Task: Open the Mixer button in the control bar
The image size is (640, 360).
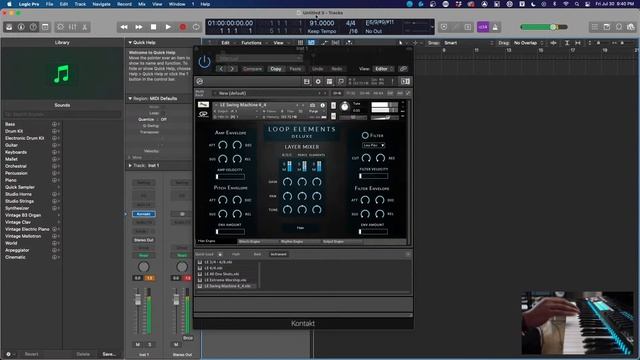Action: 73,27
